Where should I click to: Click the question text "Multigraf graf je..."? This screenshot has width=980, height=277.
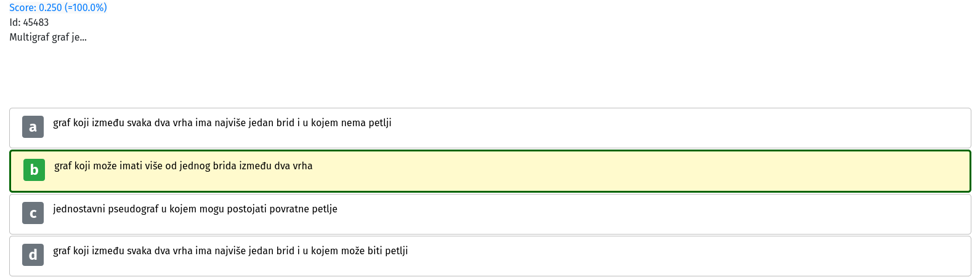click(48, 37)
